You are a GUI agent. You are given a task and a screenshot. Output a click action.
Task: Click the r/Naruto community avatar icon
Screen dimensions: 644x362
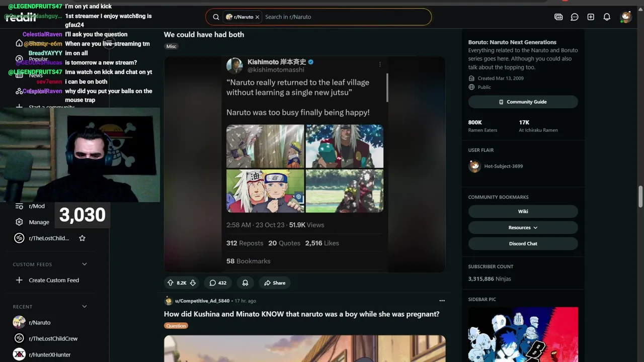[19, 322]
